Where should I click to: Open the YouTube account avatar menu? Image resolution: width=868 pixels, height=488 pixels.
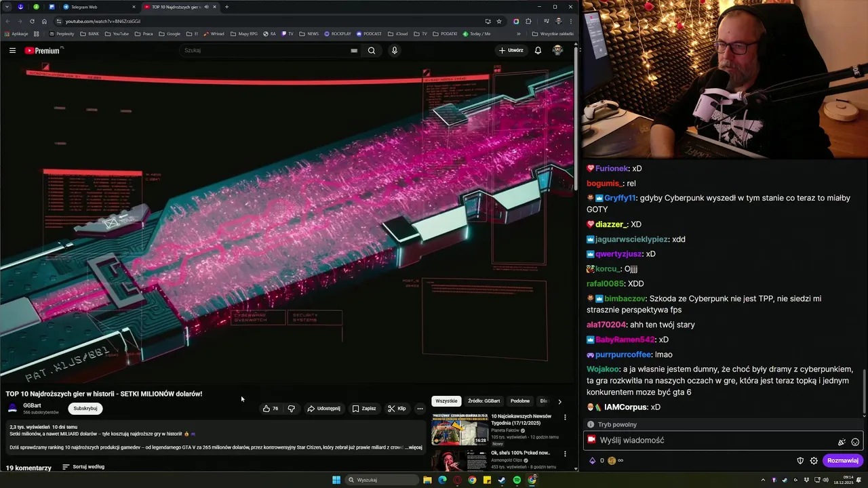click(x=557, y=50)
